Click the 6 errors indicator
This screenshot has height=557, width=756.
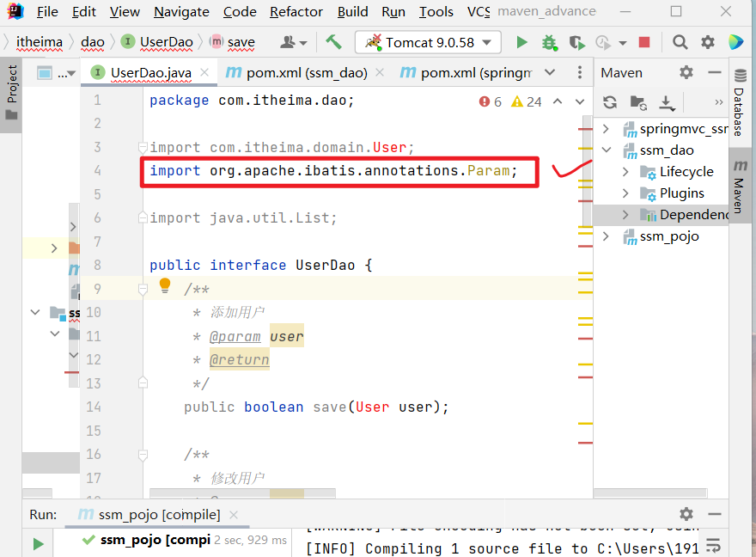[x=491, y=101]
